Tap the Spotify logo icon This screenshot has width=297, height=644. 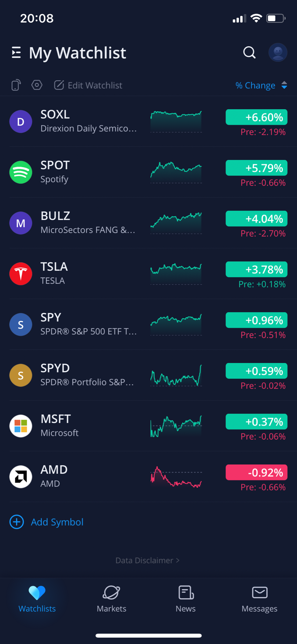[x=21, y=172]
